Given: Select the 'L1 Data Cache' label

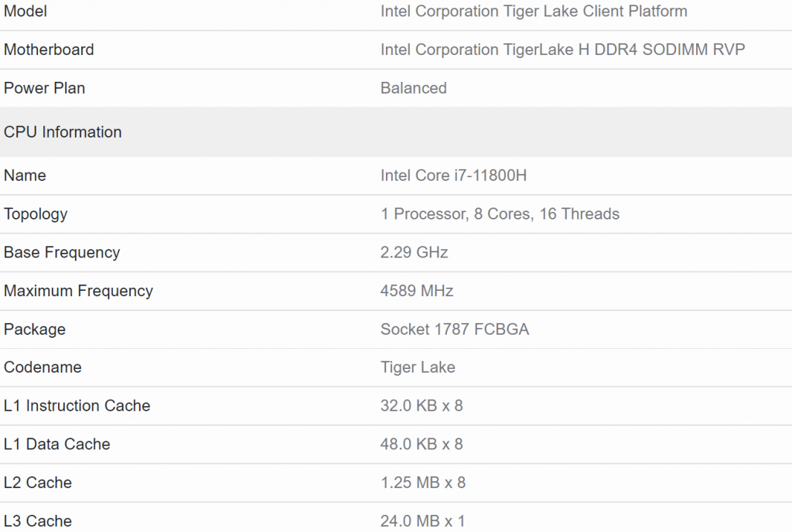Looking at the screenshot, I should click(x=57, y=444).
